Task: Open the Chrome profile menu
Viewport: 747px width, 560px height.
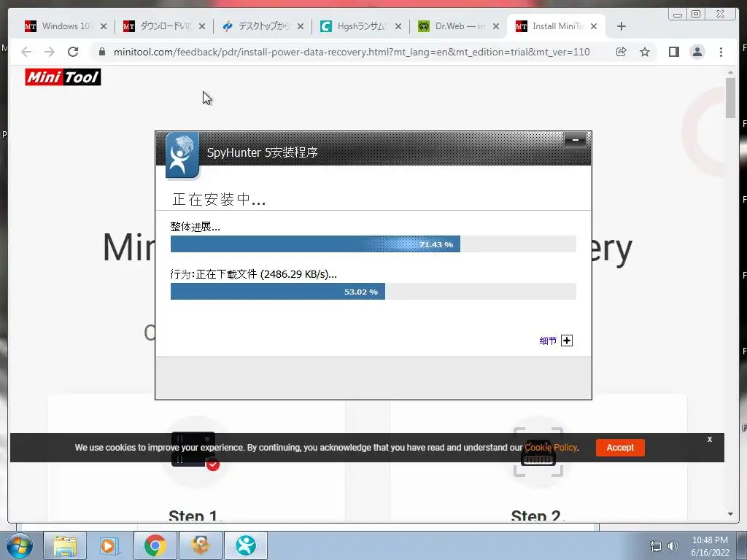Action: click(x=697, y=52)
